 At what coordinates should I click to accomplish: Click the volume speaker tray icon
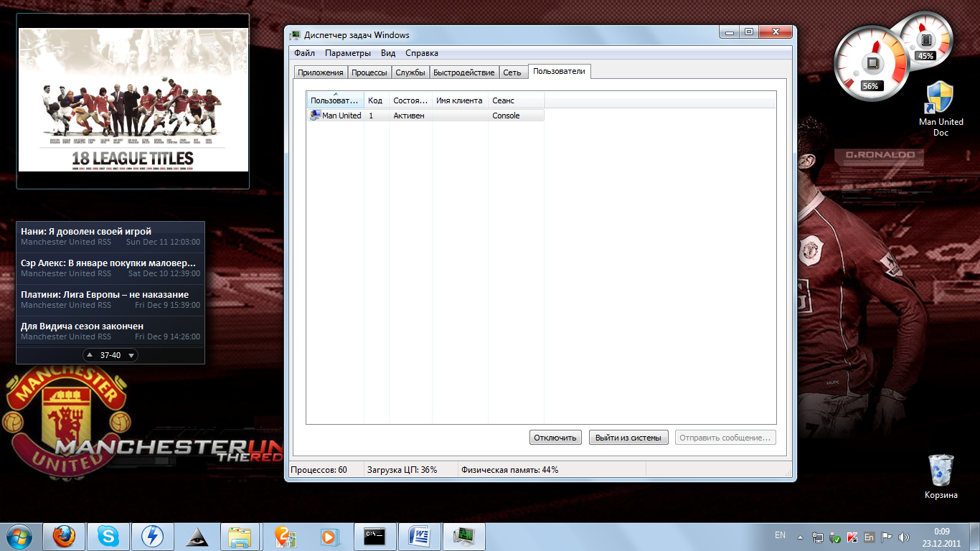pos(904,537)
